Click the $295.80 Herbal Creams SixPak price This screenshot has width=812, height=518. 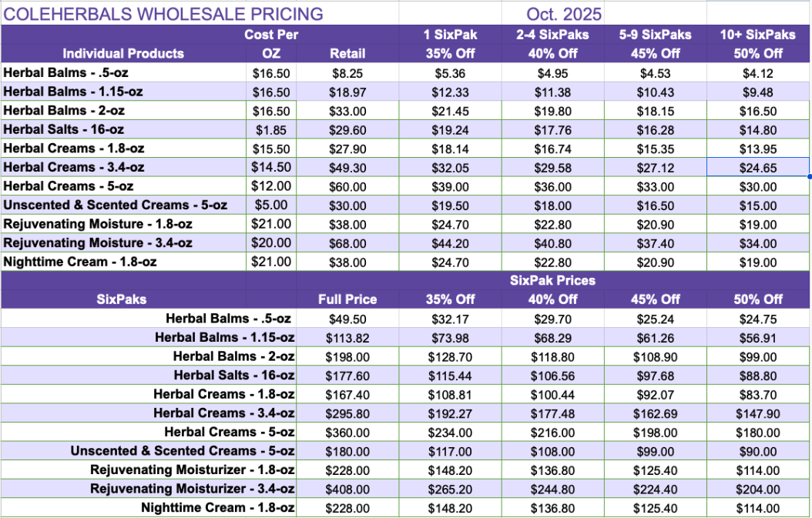pyautogui.click(x=347, y=413)
